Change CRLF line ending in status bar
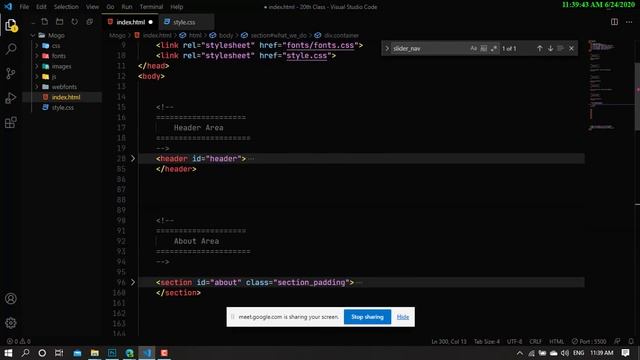640x360 pixels. click(536, 341)
